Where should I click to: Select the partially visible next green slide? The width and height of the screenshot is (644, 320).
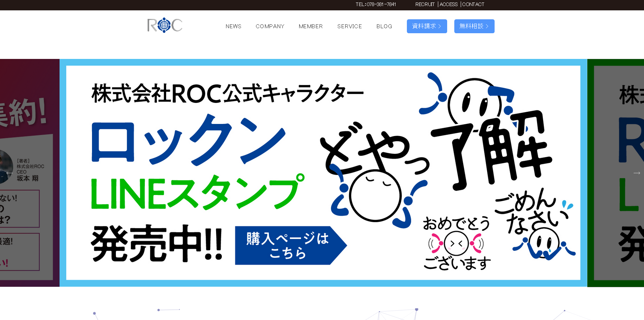[616, 173]
